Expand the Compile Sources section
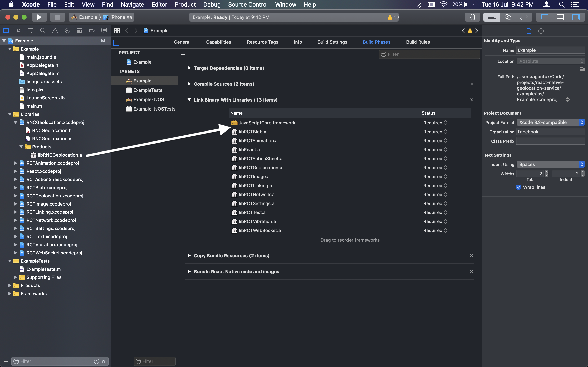The width and height of the screenshot is (588, 367). click(x=189, y=84)
